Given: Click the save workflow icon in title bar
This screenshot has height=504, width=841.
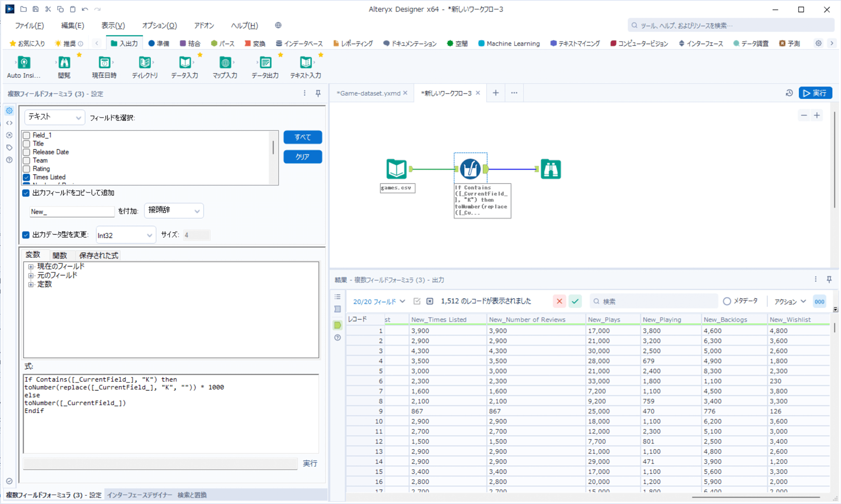Looking at the screenshot, I should pyautogui.click(x=36, y=9).
